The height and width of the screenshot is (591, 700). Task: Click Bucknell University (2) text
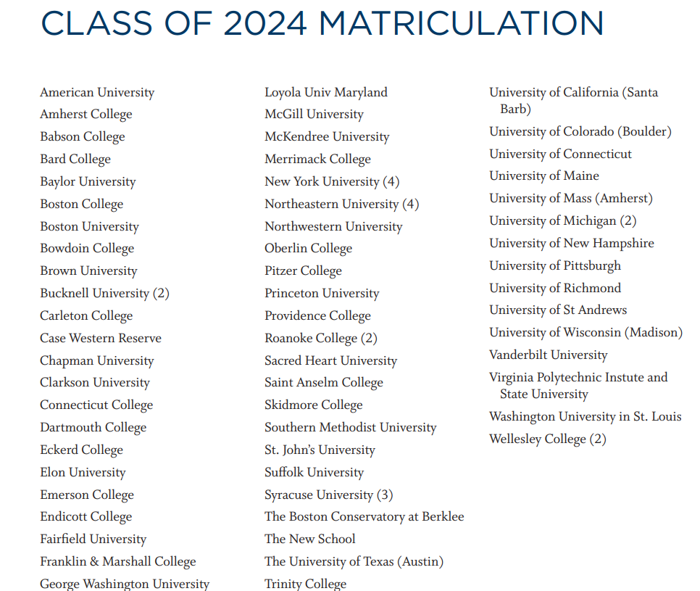(x=104, y=294)
